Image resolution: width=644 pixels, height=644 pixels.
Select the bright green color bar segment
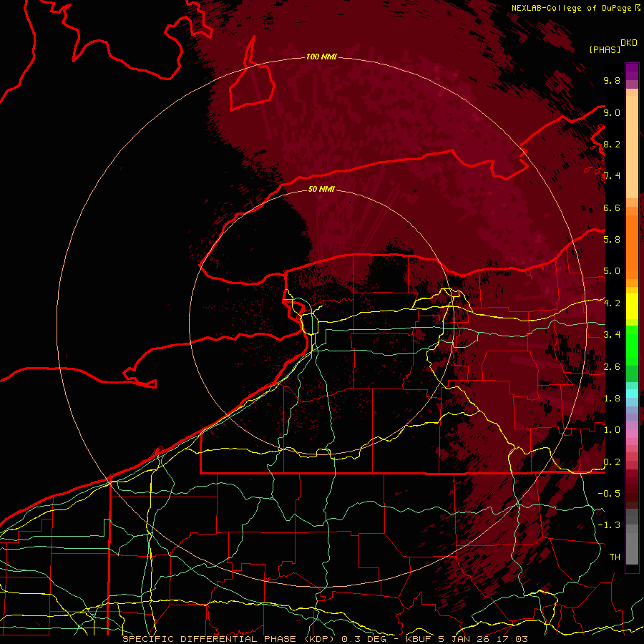[x=632, y=345]
